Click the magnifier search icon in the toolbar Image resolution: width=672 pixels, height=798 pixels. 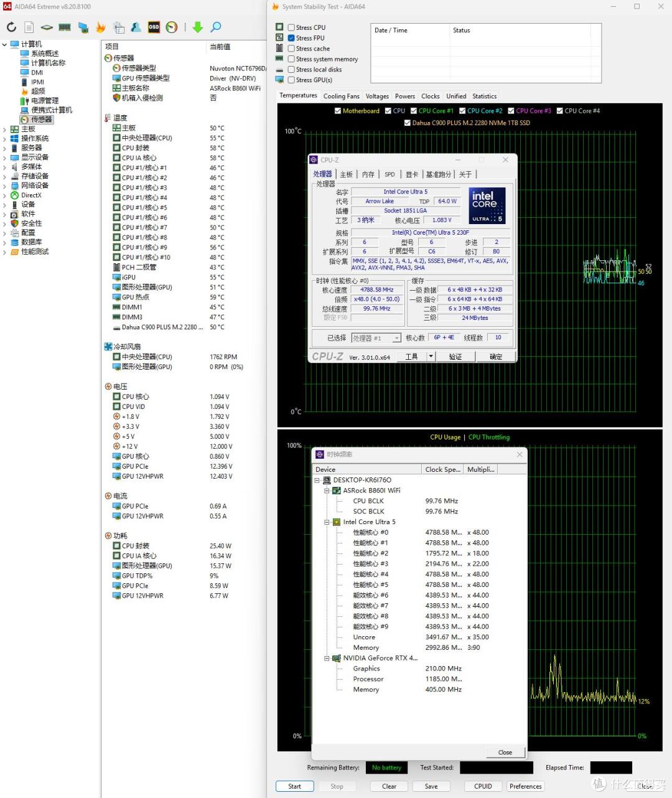[216, 27]
